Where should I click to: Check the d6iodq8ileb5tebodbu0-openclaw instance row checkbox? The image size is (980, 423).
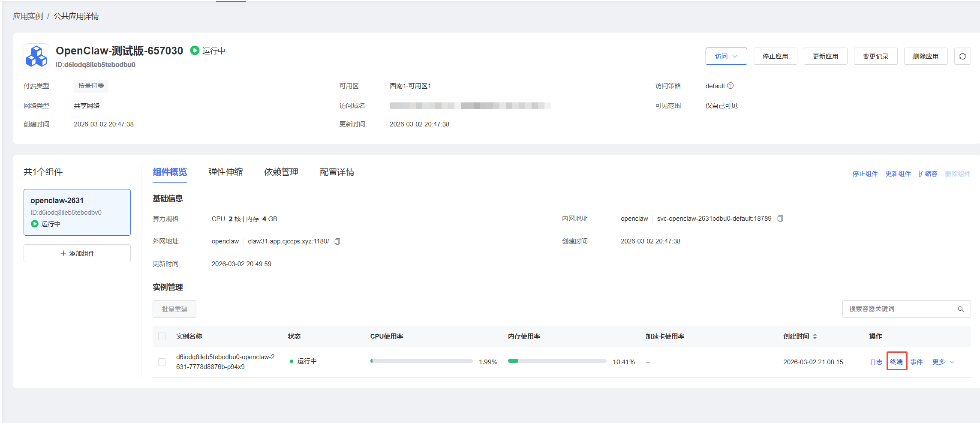click(162, 362)
